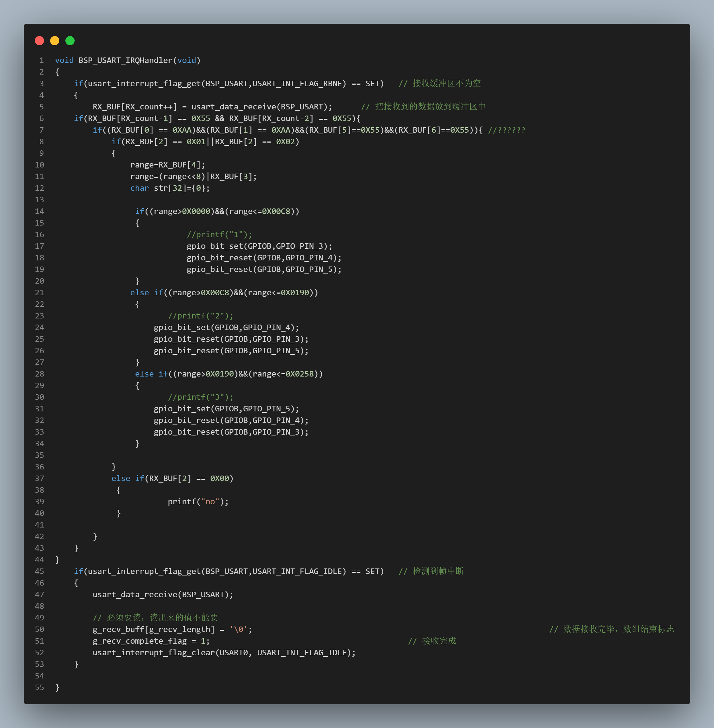Click commented '//printf("1");' line

[219, 235]
